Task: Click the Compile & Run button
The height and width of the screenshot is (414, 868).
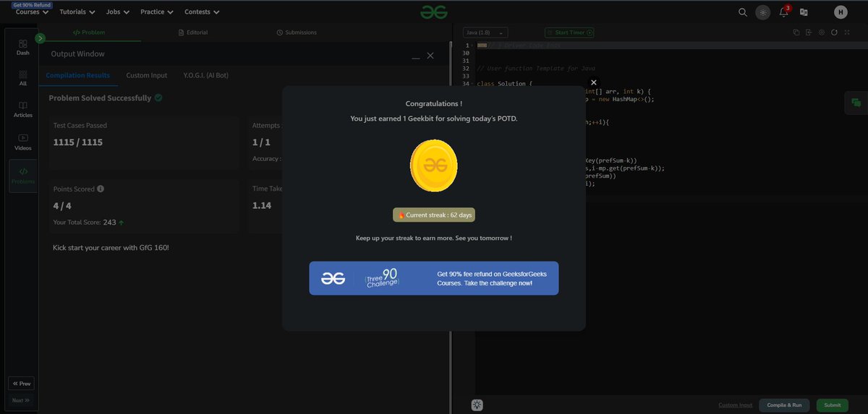Action: tap(785, 405)
